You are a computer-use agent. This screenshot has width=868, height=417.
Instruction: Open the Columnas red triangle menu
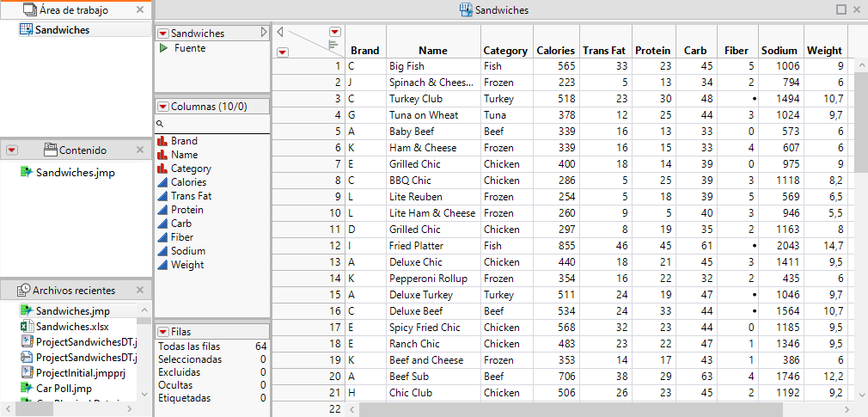(x=163, y=107)
